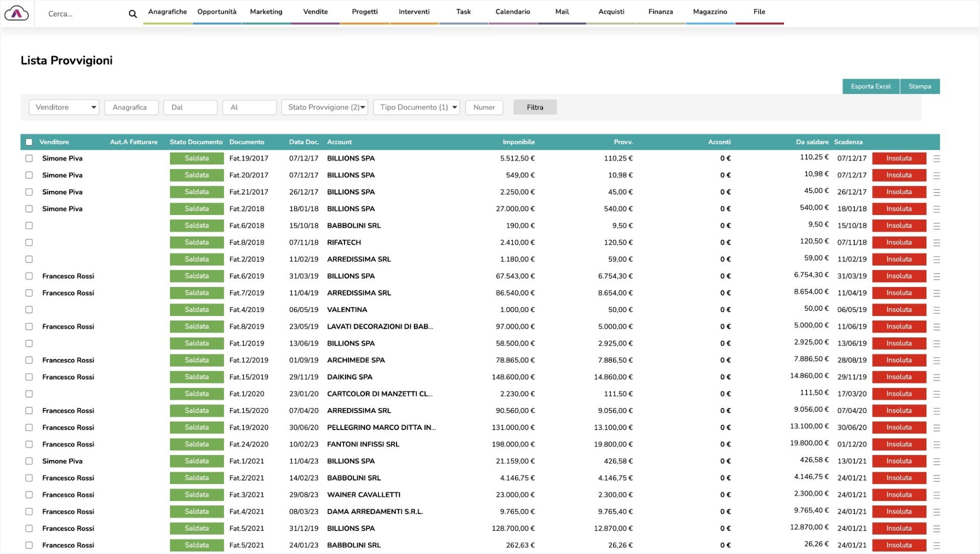Click the Anagrafica filter input field
The height and width of the screenshot is (554, 980).
pyautogui.click(x=131, y=107)
